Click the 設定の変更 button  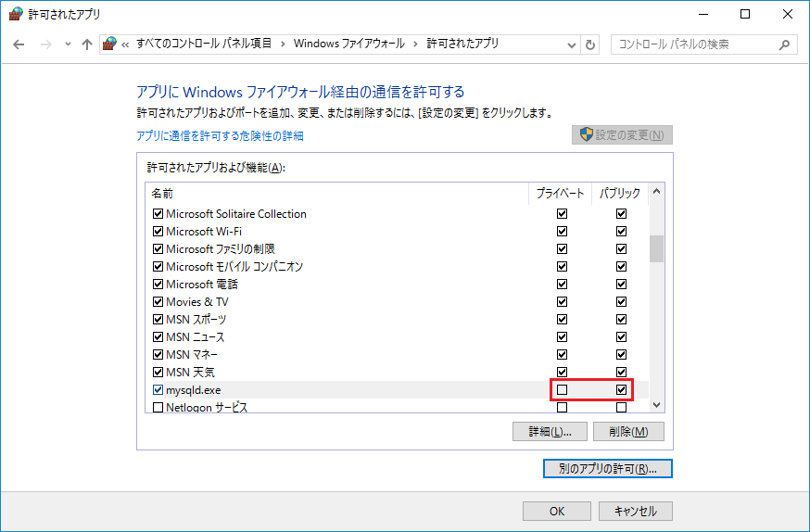pos(622,134)
